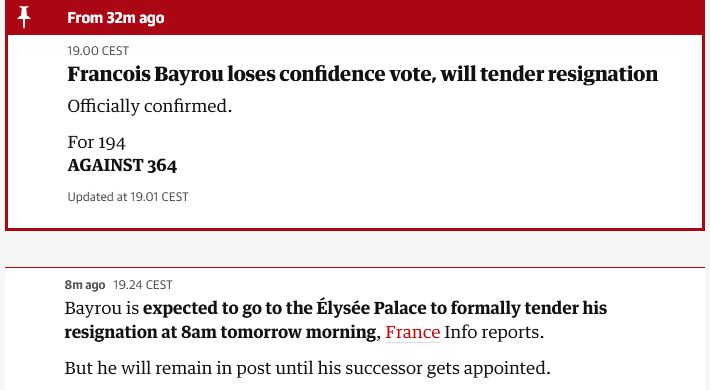This screenshot has width=710, height=390.
Task: Select the 19.00 CEST timestamp
Action: pyautogui.click(x=98, y=51)
